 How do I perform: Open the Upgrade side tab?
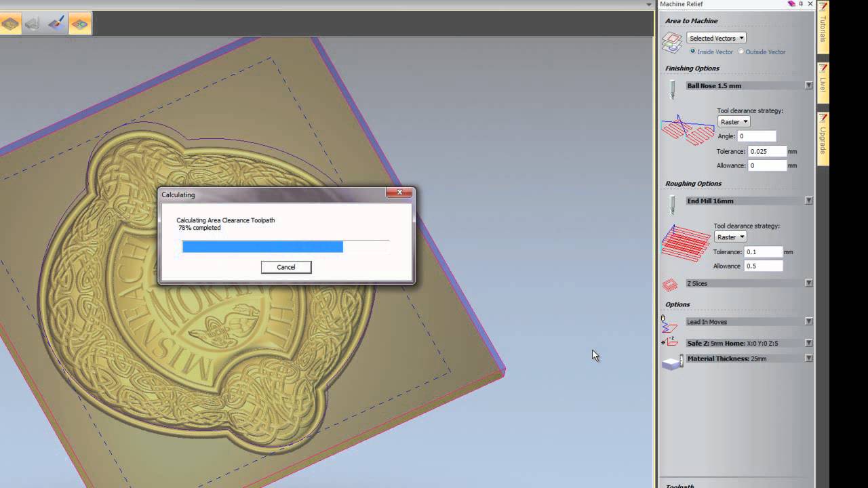pos(823,138)
